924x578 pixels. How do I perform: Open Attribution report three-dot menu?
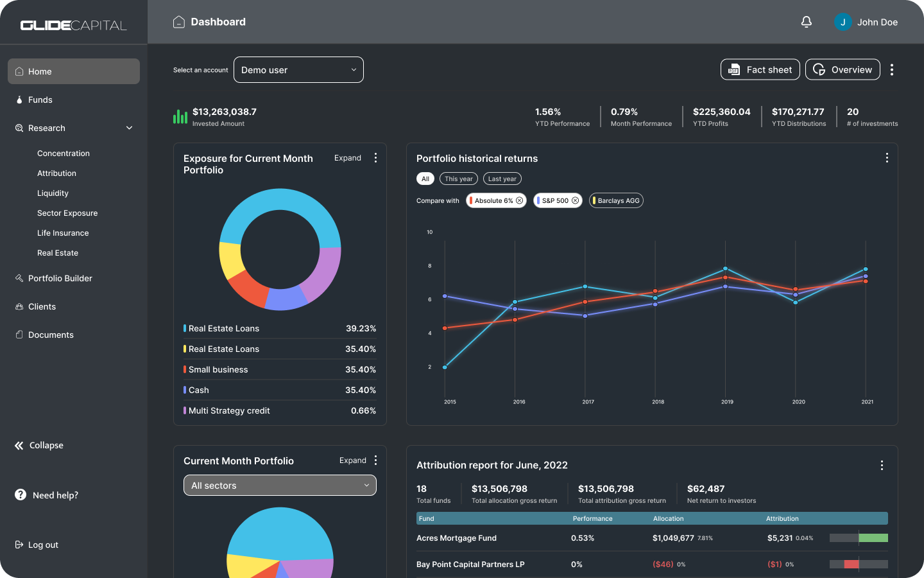pos(882,465)
